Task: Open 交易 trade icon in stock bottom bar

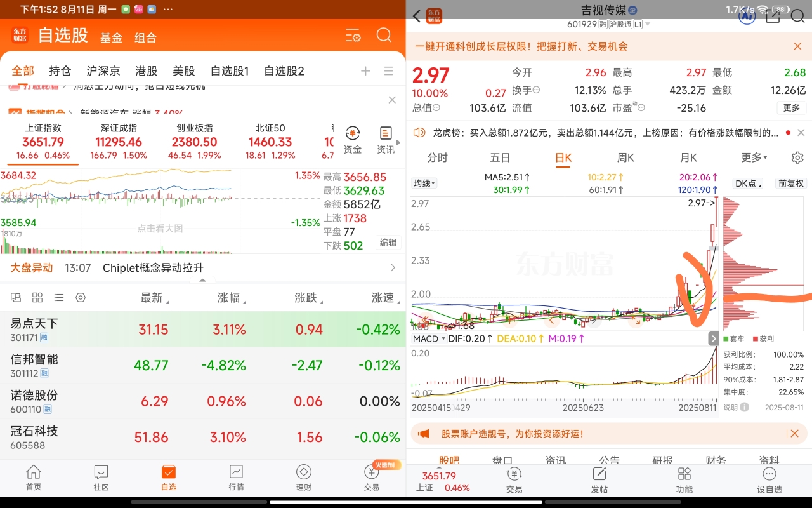Action: tap(514, 480)
